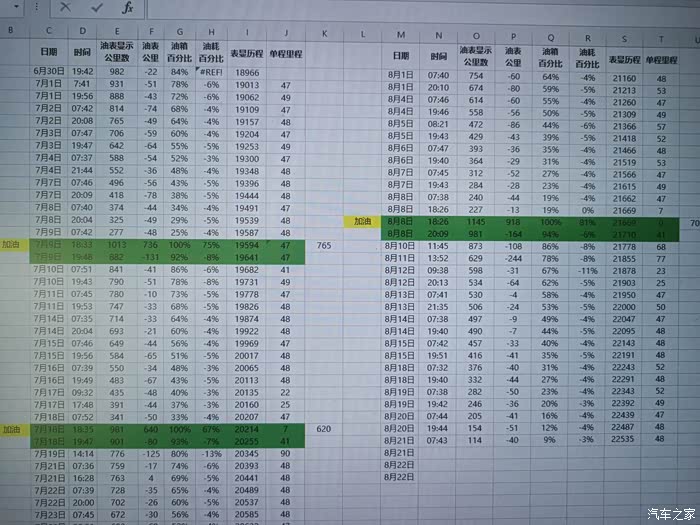Select column M header
700x525 pixels.
tap(401, 35)
